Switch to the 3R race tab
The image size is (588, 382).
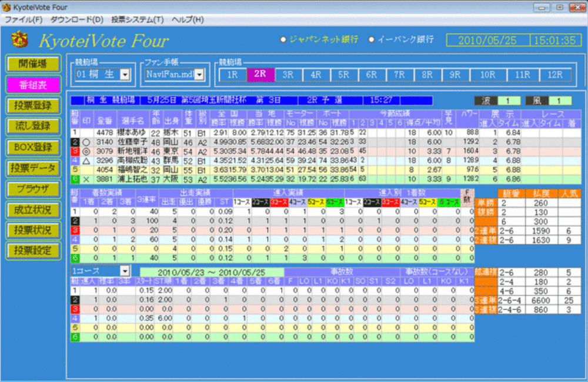pyautogui.click(x=288, y=75)
